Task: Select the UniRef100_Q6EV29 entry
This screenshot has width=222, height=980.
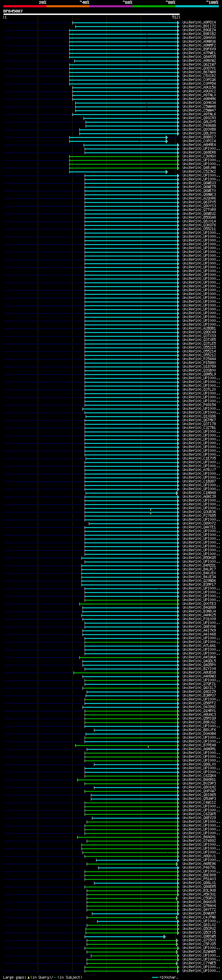Action: point(199,818)
